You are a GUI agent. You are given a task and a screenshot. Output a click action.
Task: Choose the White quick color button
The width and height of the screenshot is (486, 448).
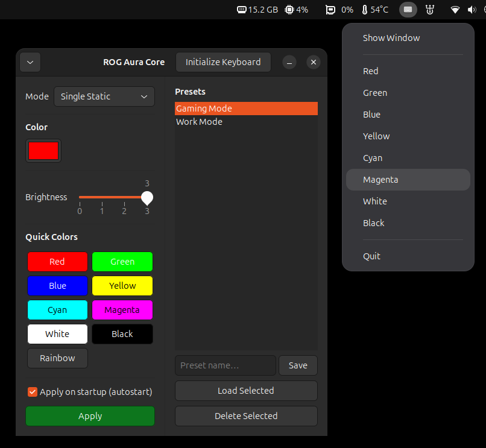click(57, 334)
